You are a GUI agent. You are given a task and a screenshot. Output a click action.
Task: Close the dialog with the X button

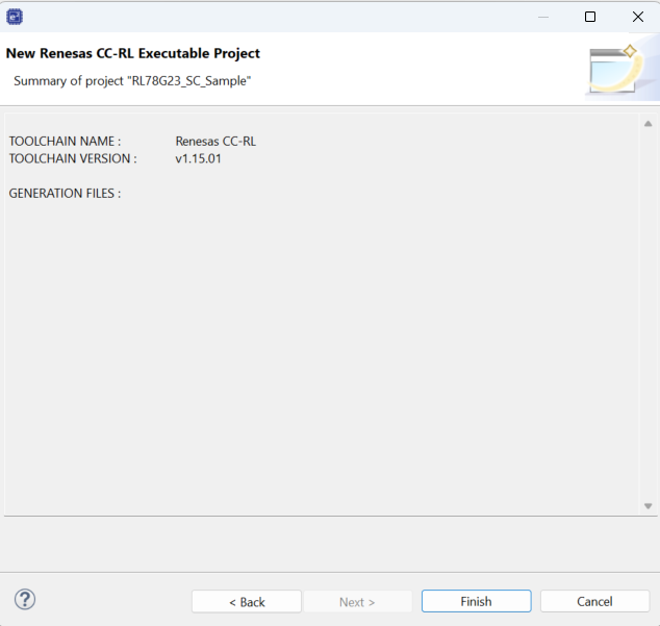click(x=638, y=17)
